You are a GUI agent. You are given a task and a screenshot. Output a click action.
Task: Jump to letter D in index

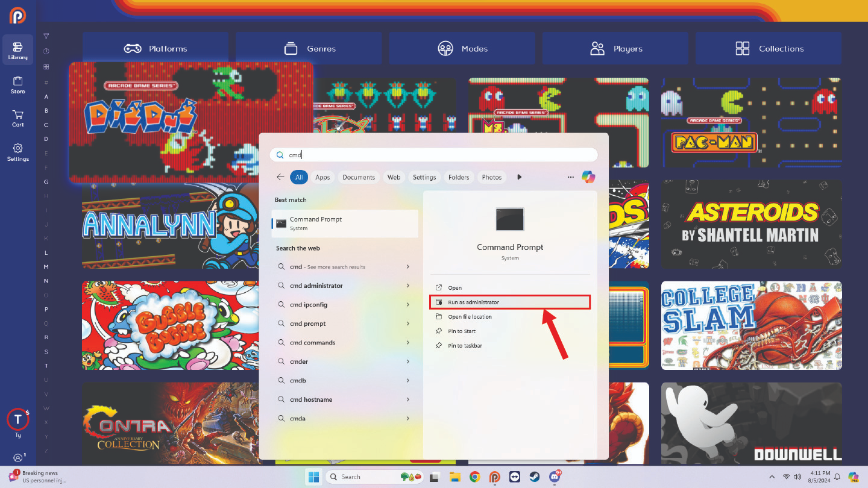tap(46, 139)
